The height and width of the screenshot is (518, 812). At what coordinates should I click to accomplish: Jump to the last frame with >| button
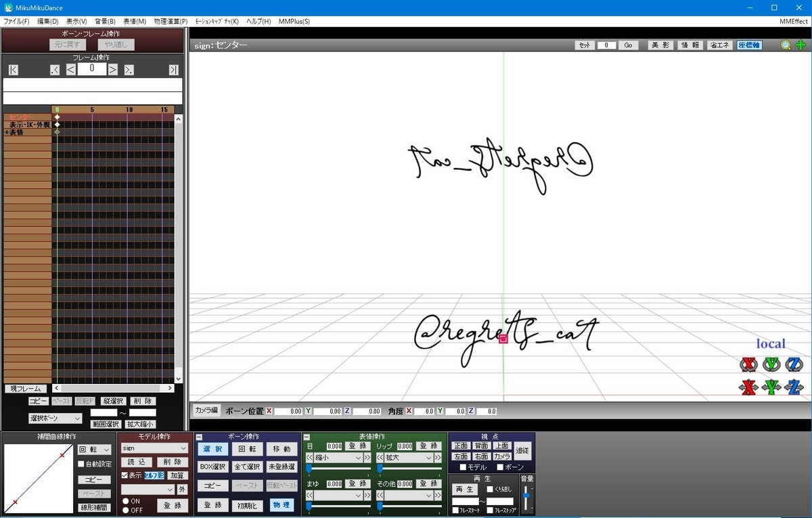(174, 69)
